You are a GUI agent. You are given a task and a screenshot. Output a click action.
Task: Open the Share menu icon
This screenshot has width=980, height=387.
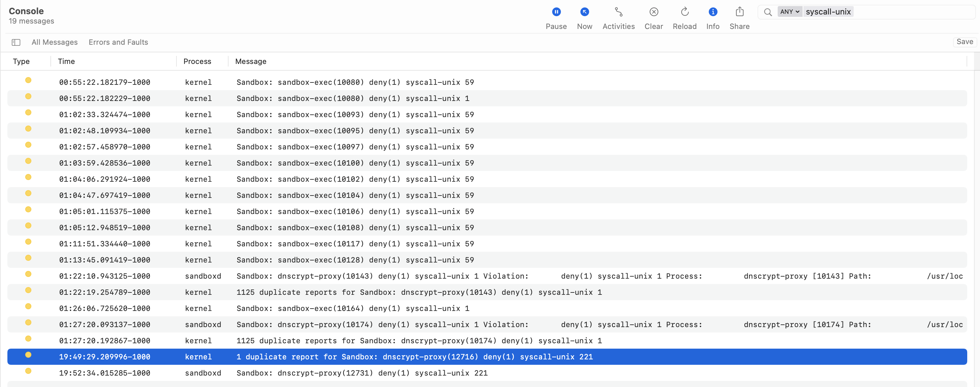739,12
